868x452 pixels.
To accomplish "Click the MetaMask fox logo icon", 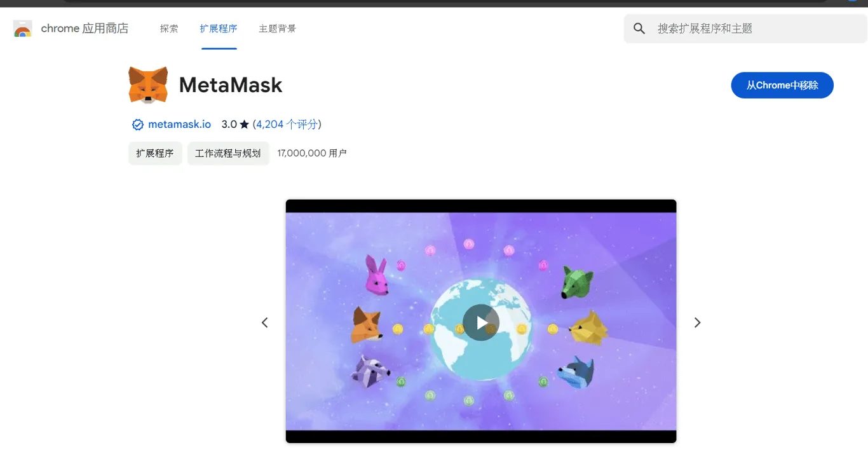I will (x=148, y=85).
